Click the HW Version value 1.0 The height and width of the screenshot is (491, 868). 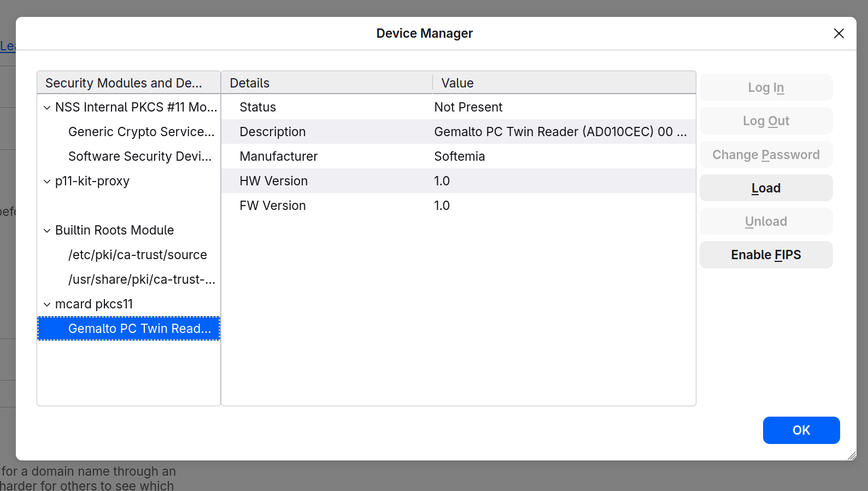442,181
